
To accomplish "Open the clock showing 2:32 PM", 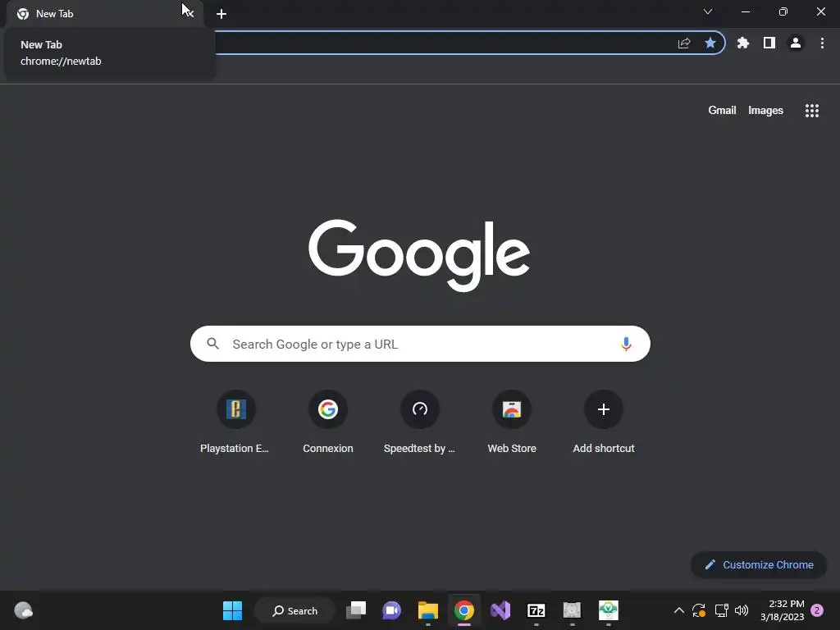I will (x=782, y=610).
